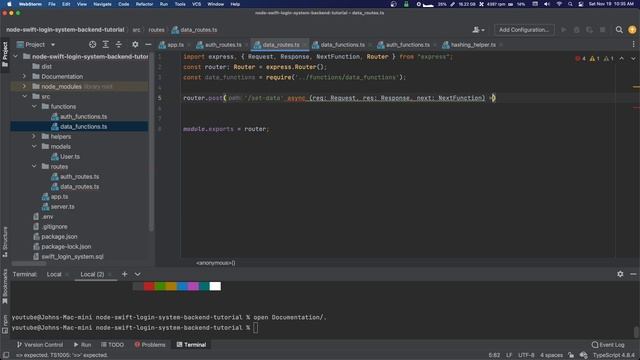Toggle the read-only lock icon in status bar
The width and height of the screenshot is (640, 360).
[571, 355]
